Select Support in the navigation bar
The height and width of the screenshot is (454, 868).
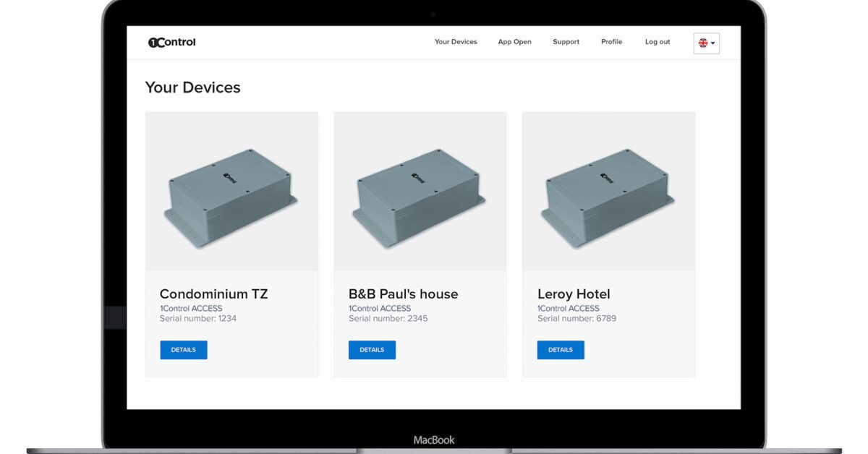pos(566,42)
